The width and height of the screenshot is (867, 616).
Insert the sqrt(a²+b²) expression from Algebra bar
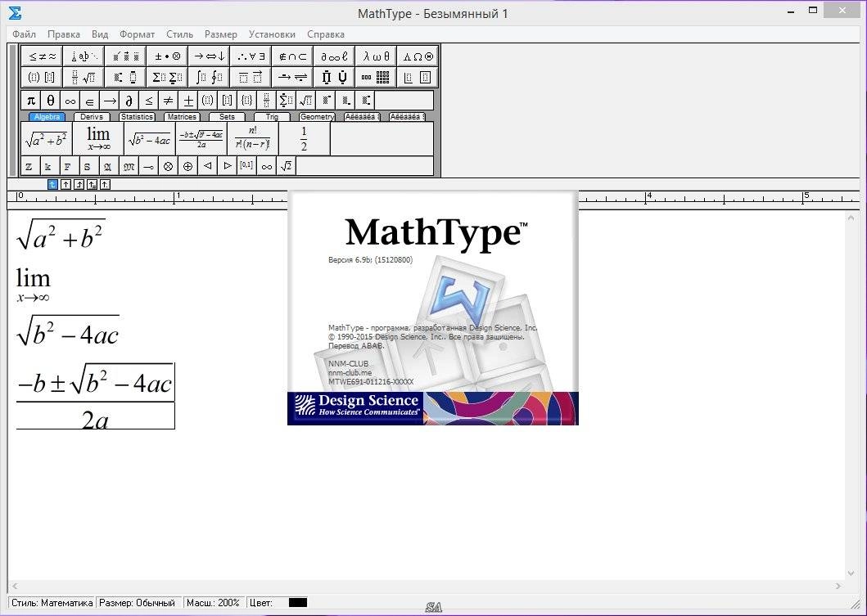pos(47,139)
